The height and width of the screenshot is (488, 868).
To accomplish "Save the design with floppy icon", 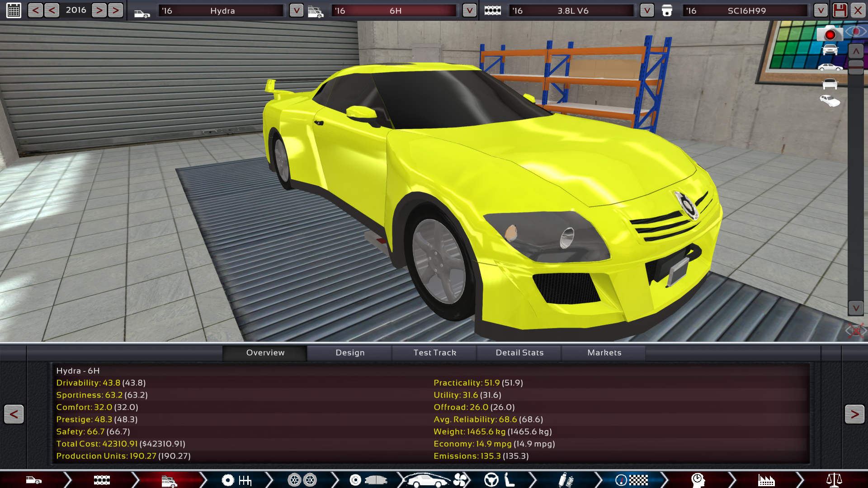I will 840,10.
